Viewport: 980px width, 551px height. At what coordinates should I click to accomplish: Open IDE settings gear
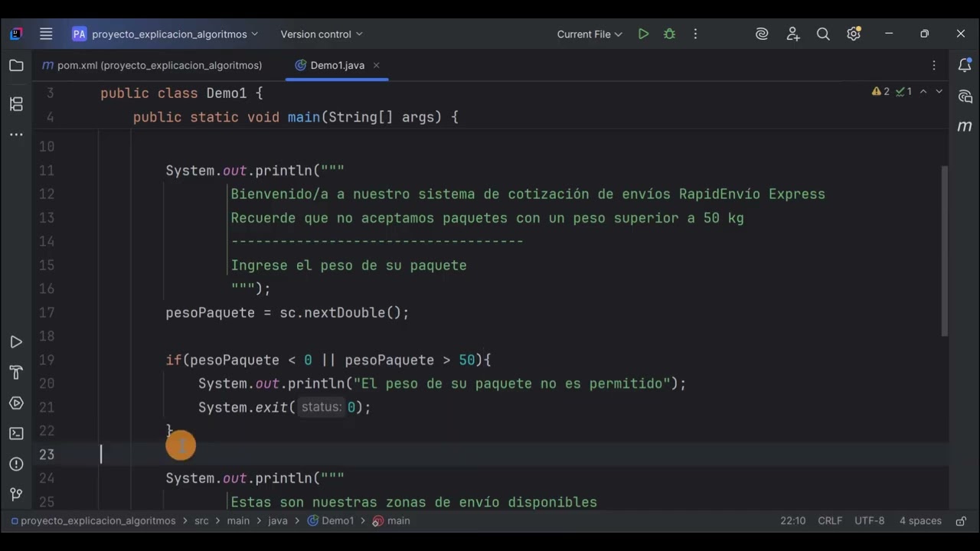coord(854,34)
